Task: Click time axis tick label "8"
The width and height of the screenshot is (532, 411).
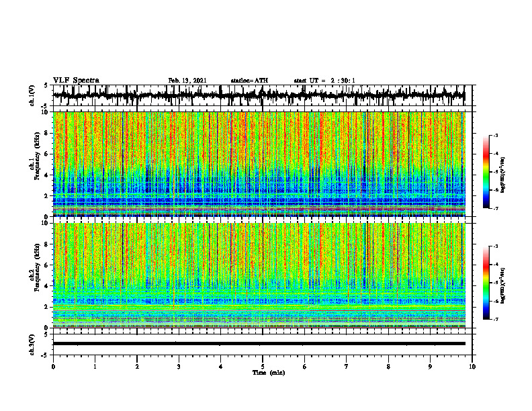Action: (x=388, y=367)
